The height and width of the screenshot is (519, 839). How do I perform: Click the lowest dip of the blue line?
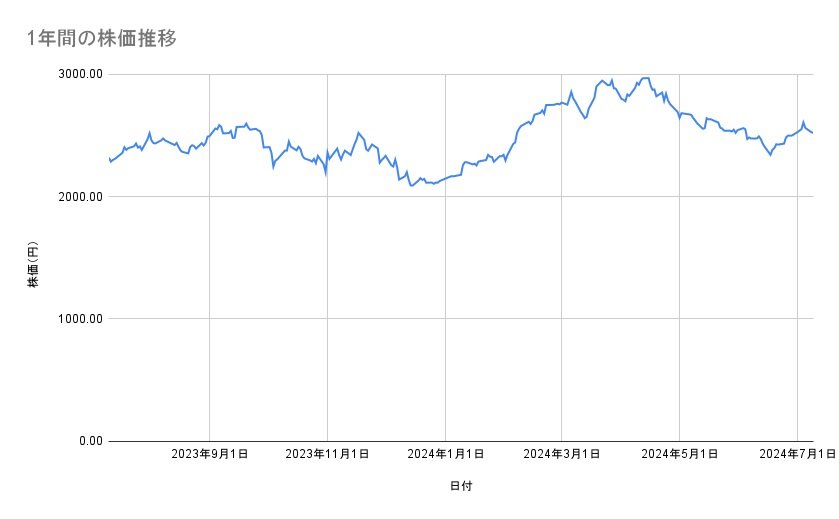pos(411,186)
